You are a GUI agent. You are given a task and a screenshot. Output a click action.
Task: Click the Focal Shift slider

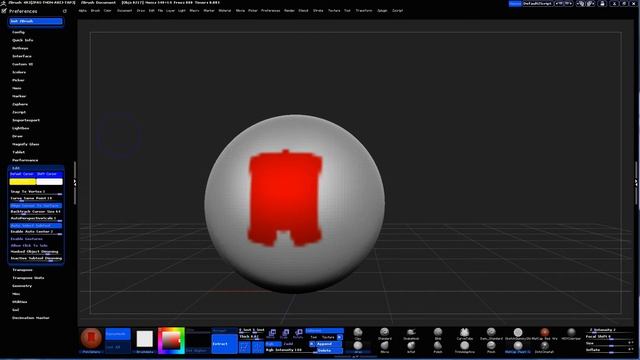tap(608, 337)
